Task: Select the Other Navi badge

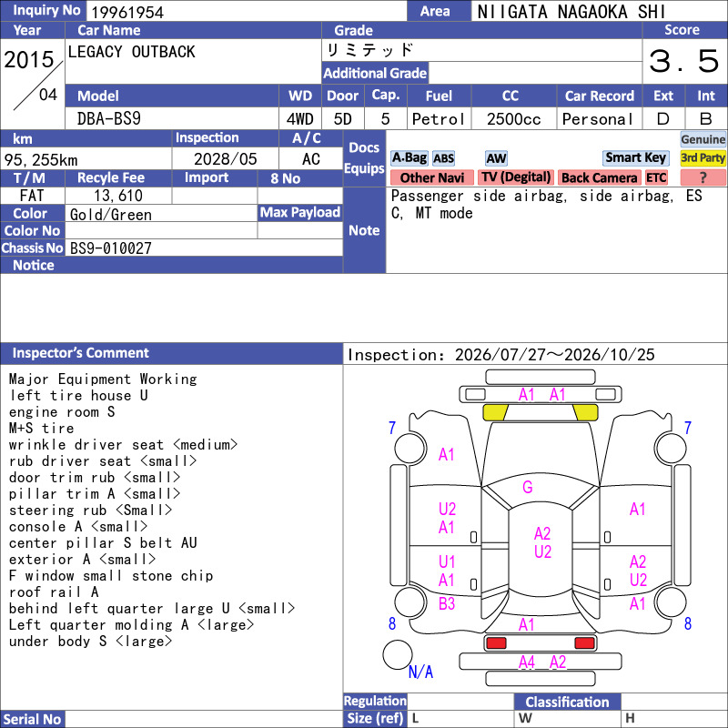Action: 431,177
